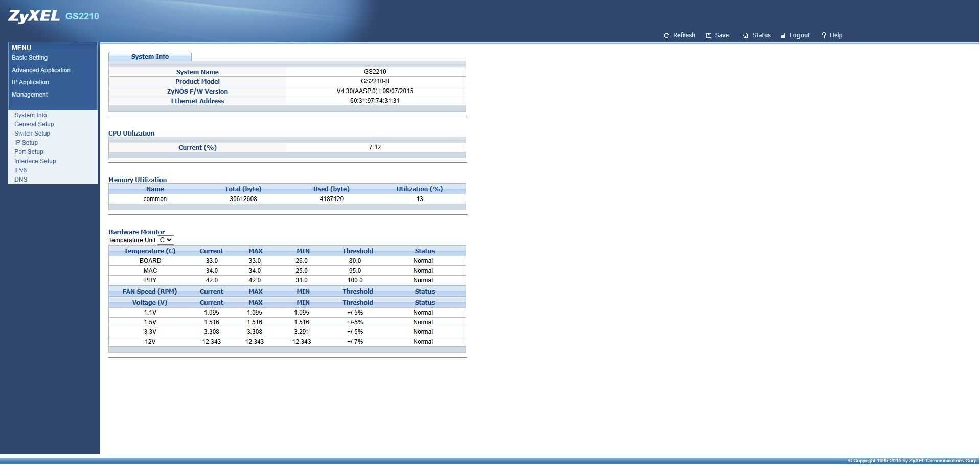Click the Logout link text

[x=800, y=35]
